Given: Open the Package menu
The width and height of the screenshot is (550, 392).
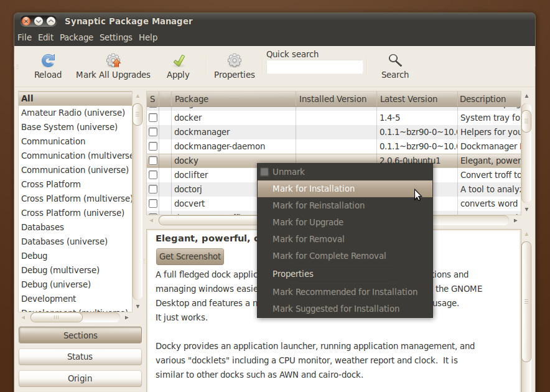Looking at the screenshot, I should (77, 37).
